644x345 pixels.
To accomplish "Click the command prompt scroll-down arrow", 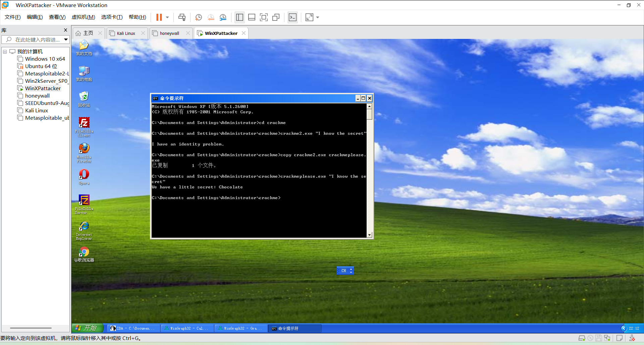I will pyautogui.click(x=369, y=235).
